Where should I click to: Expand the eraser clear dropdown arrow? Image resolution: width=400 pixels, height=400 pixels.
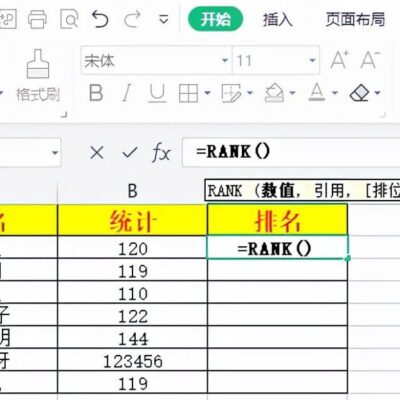pos(378,93)
